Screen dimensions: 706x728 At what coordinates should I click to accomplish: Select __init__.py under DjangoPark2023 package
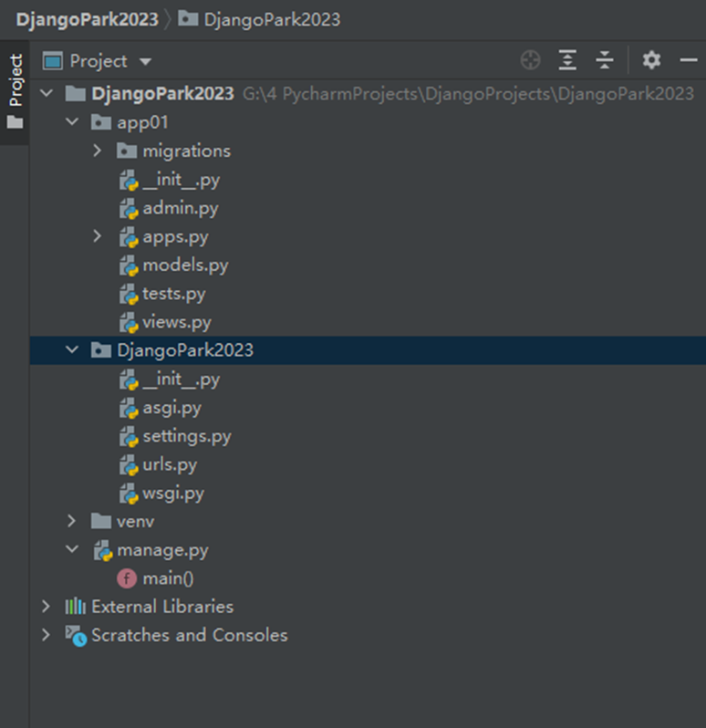coord(181,380)
